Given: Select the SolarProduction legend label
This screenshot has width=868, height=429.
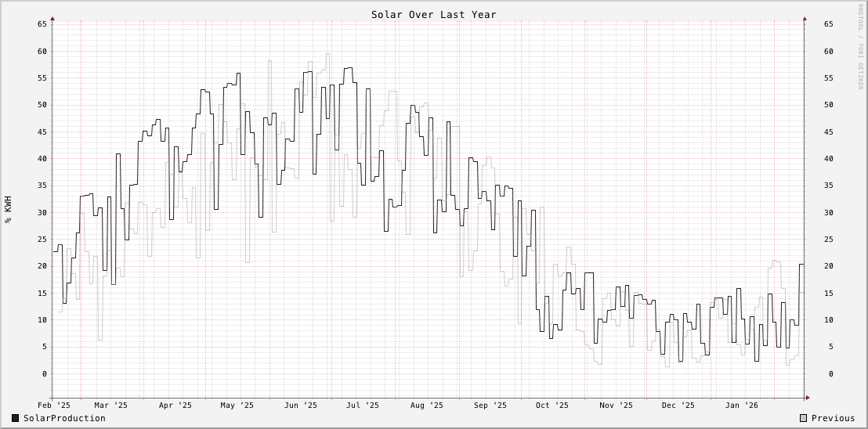Looking at the screenshot, I should 64,419.
